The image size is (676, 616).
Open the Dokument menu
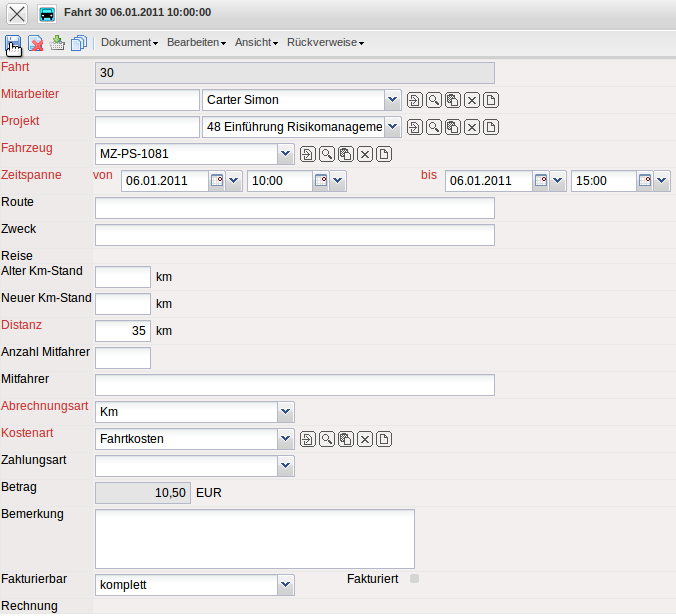[x=129, y=43]
